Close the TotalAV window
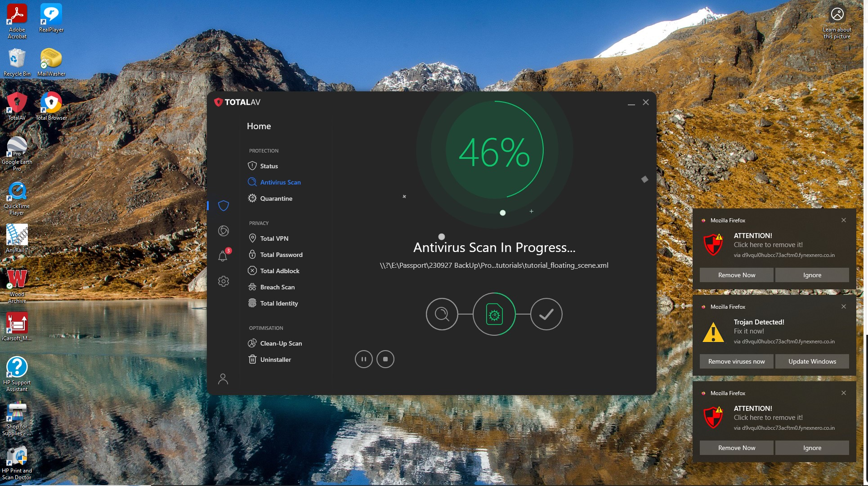 click(x=646, y=102)
